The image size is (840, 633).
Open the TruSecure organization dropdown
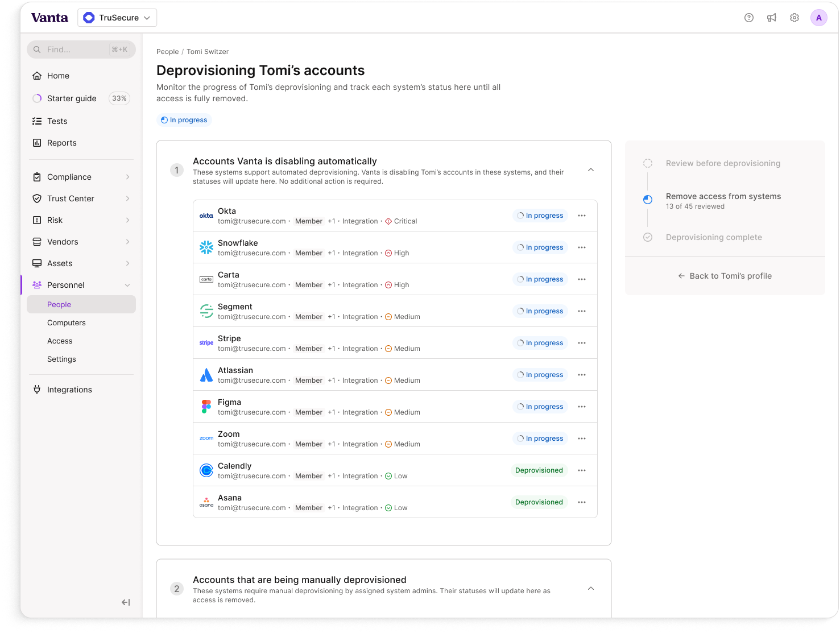tap(117, 18)
